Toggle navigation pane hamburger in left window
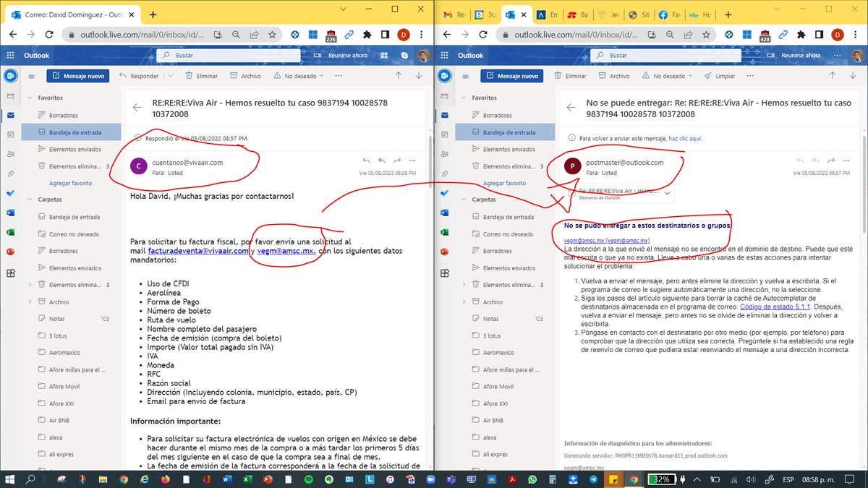This screenshot has height=488, width=868. 32,76
